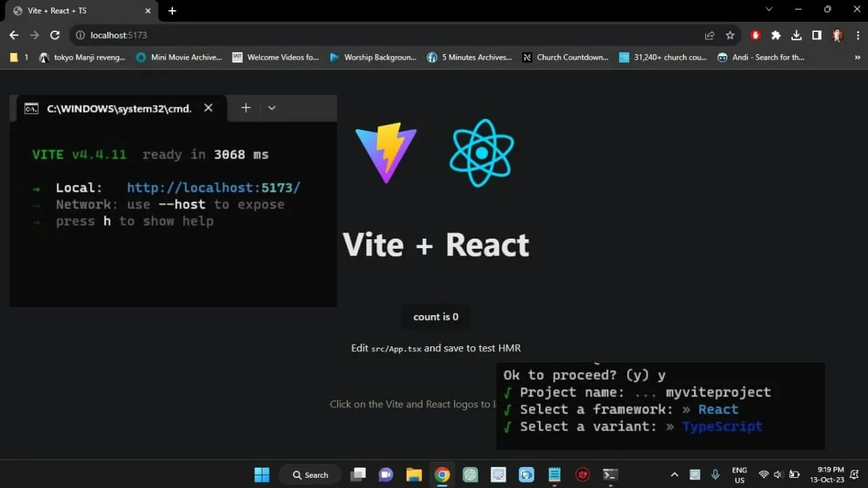Open the Downloads icon in Chrome toolbar
The width and height of the screenshot is (868, 488).
[796, 35]
